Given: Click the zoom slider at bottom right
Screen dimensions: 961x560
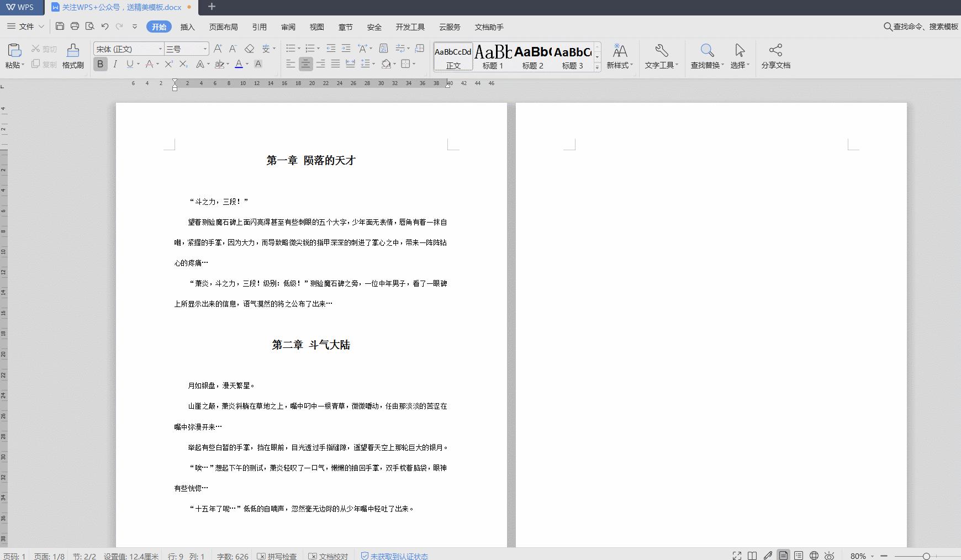Looking at the screenshot, I should (x=925, y=556).
